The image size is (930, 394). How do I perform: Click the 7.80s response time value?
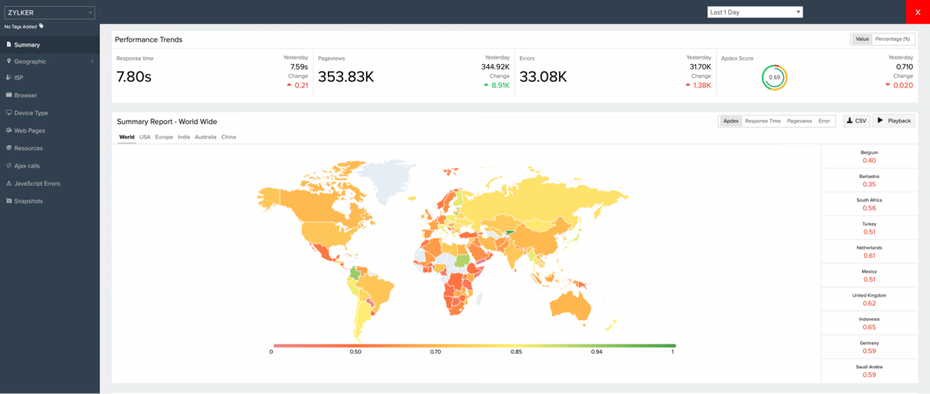134,76
